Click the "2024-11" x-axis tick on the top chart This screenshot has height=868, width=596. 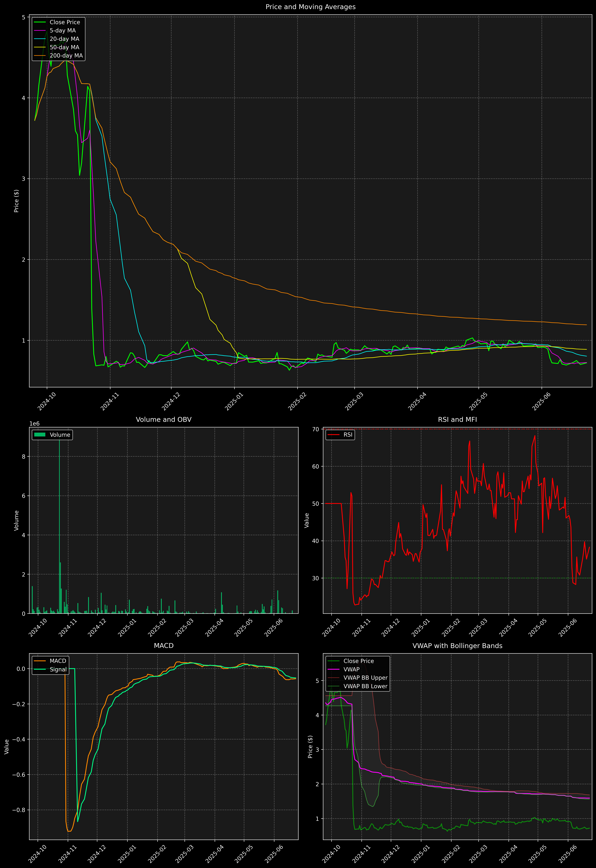pos(110,402)
